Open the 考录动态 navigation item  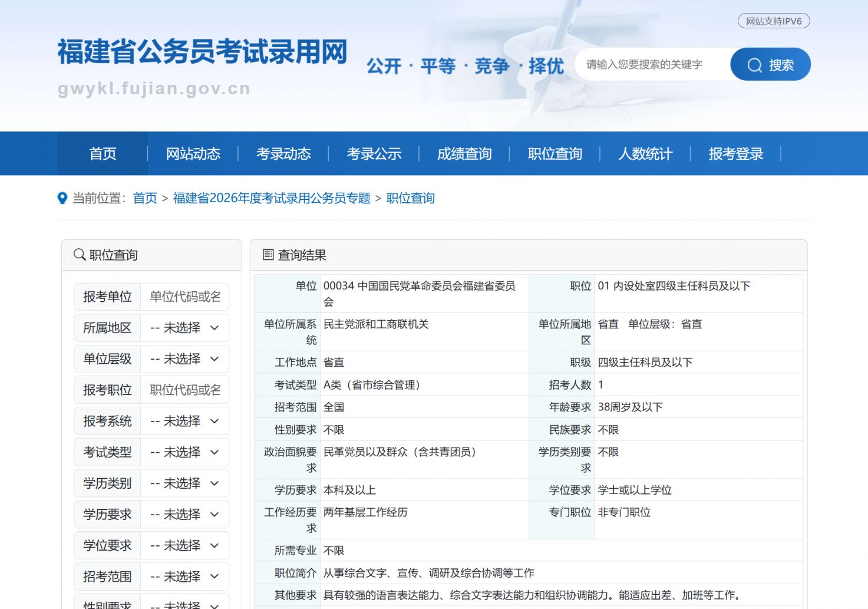coord(283,154)
